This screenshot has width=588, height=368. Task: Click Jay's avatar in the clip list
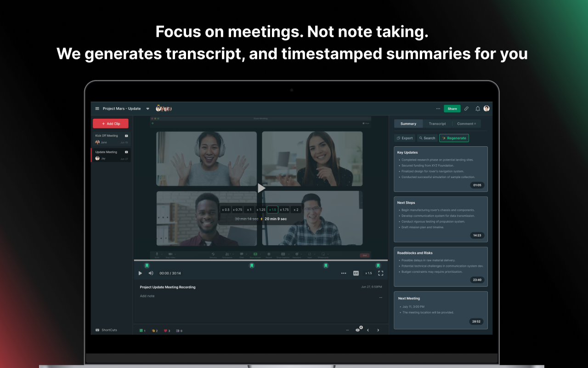pos(97,158)
